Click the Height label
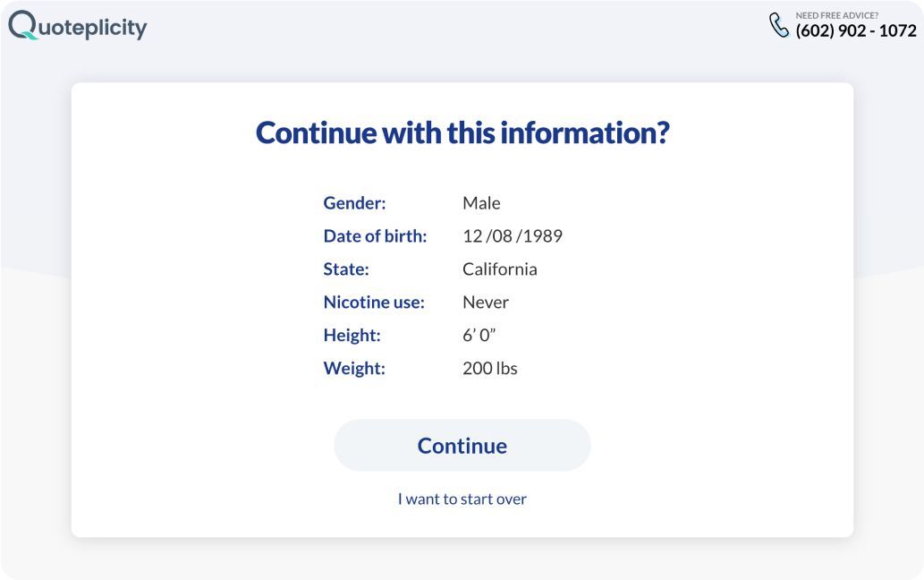The image size is (924, 580). point(352,335)
